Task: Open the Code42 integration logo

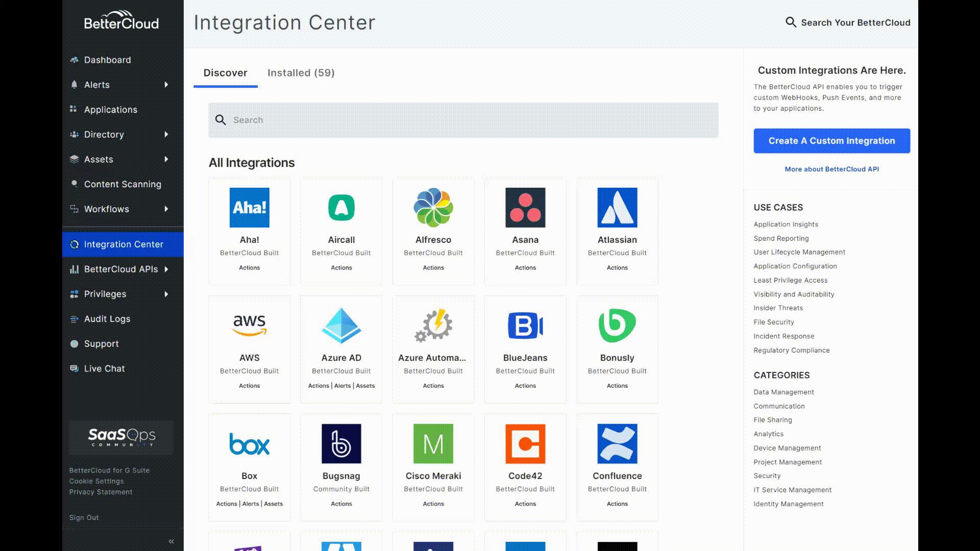Action: (x=525, y=444)
